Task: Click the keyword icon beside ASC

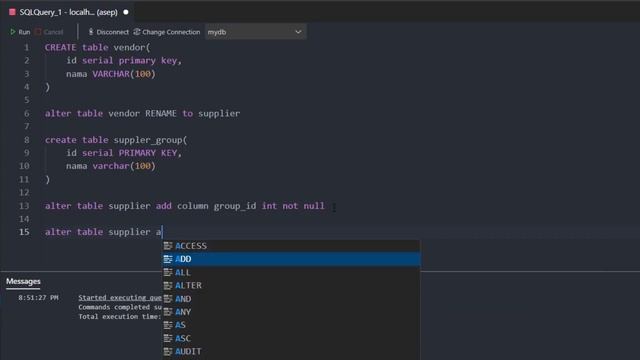Action: click(x=168, y=338)
